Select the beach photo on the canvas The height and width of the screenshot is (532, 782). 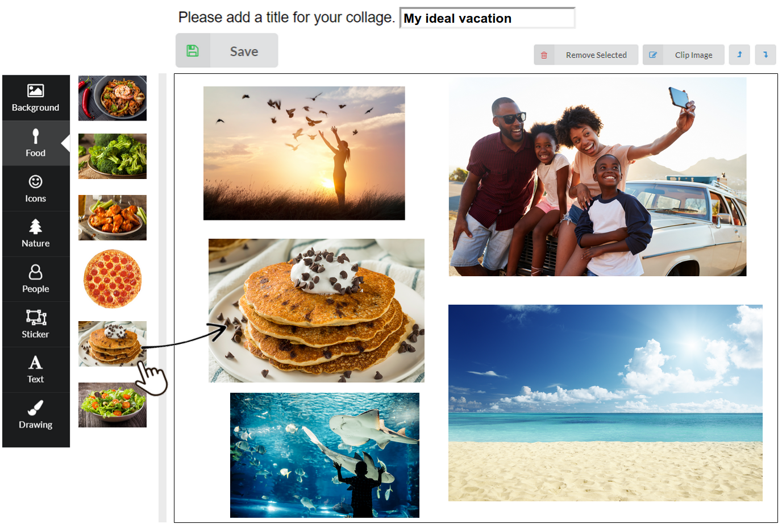pyautogui.click(x=605, y=402)
